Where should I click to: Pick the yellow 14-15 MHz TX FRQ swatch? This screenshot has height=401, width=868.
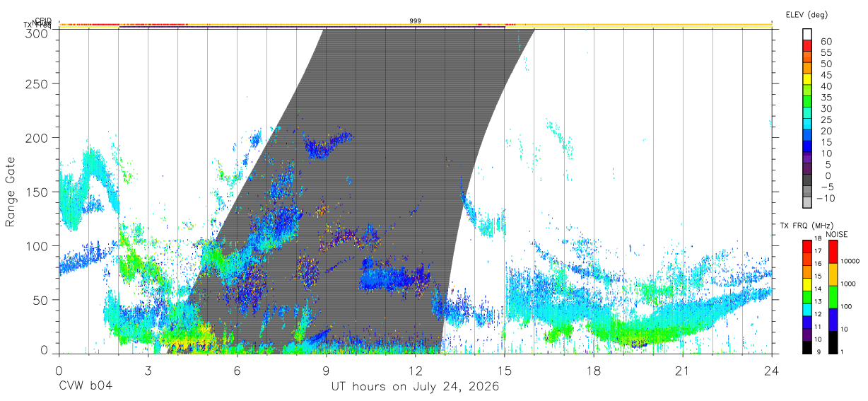808,284
